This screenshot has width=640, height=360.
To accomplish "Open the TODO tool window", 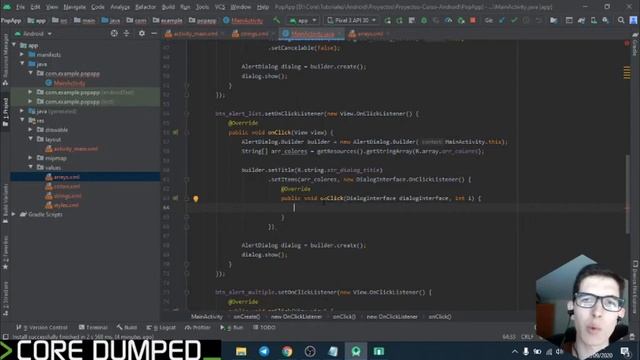I will coord(264,327).
